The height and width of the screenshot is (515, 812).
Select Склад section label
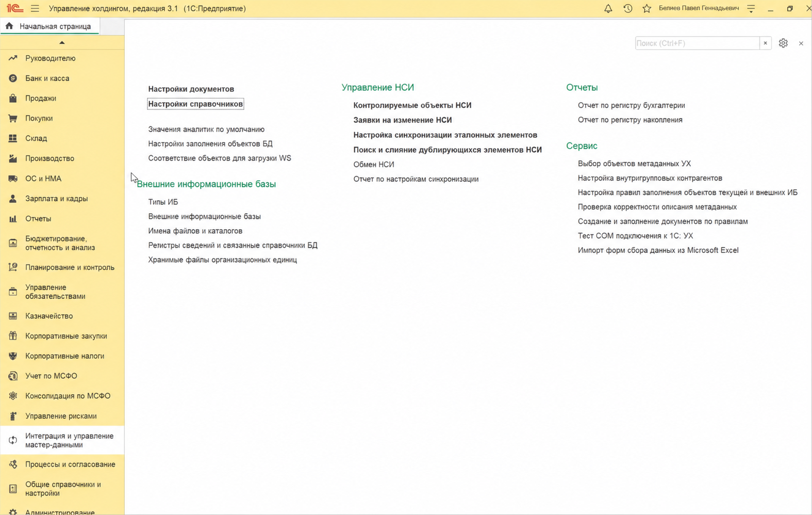36,138
